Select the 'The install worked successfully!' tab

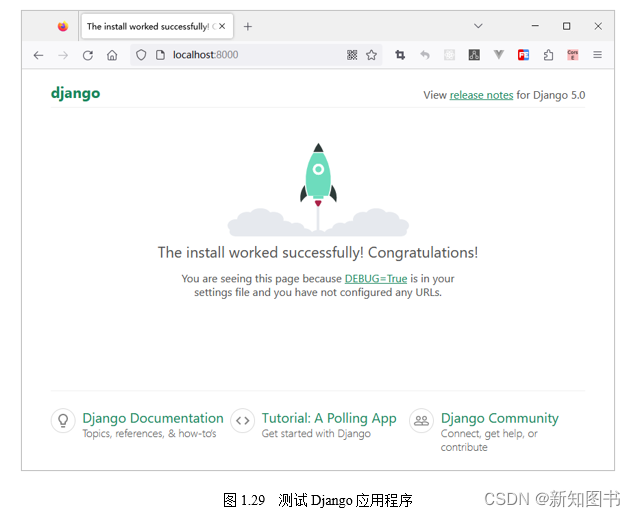(x=157, y=26)
